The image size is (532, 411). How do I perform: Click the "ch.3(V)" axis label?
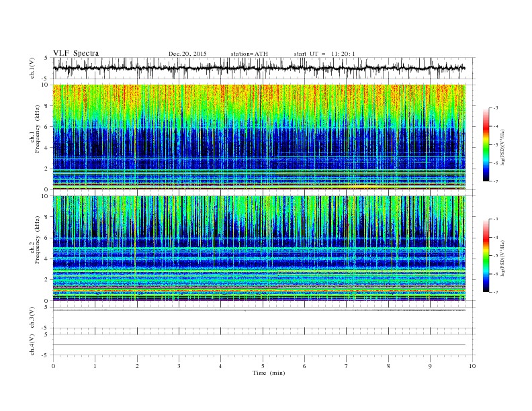point(32,318)
